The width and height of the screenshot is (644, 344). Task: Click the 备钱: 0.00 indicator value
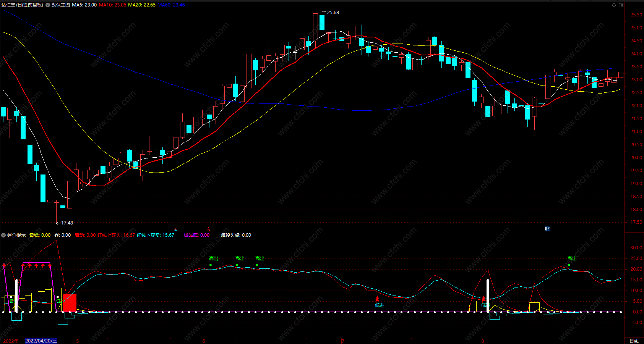click(x=40, y=235)
